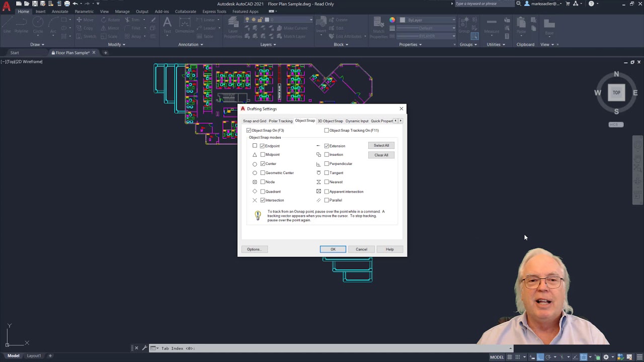Uncheck the Endpoint snap mode
The width and height of the screenshot is (644, 362).
[262, 146]
